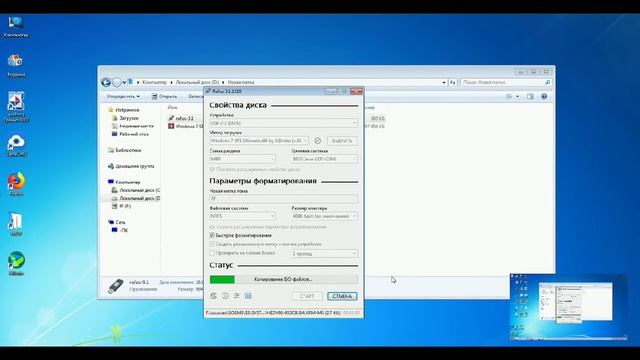The image size is (640, 360).
Task: Click the ISO checksum checkmark icon
Action: coord(318,141)
